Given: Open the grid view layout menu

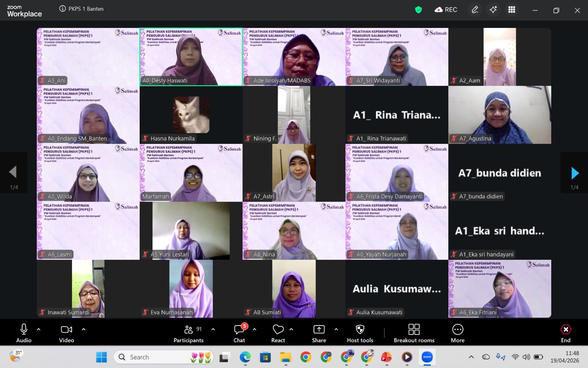Looking at the screenshot, I should (512, 10).
